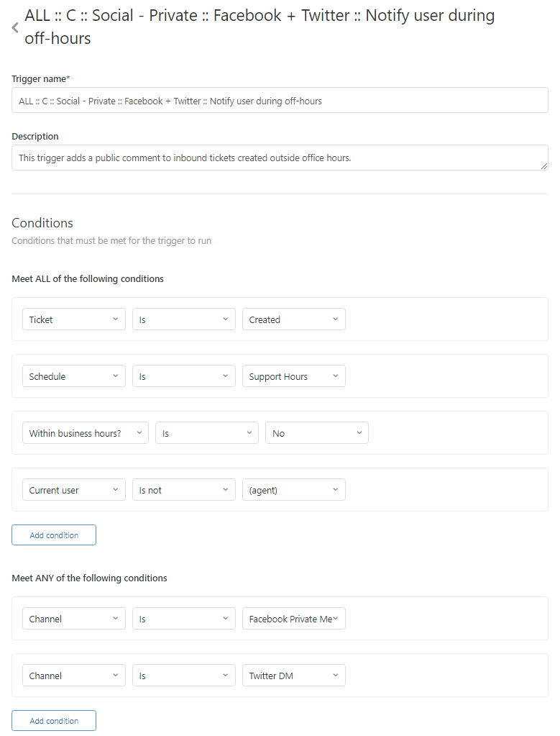Open the Facebook Private Message channel dropdown
Screen dimensions: 560x736
293,618
